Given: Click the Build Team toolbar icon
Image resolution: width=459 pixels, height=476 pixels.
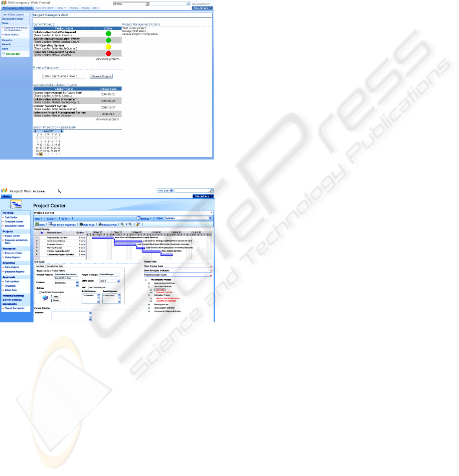Looking at the screenshot, I should [x=81, y=224].
